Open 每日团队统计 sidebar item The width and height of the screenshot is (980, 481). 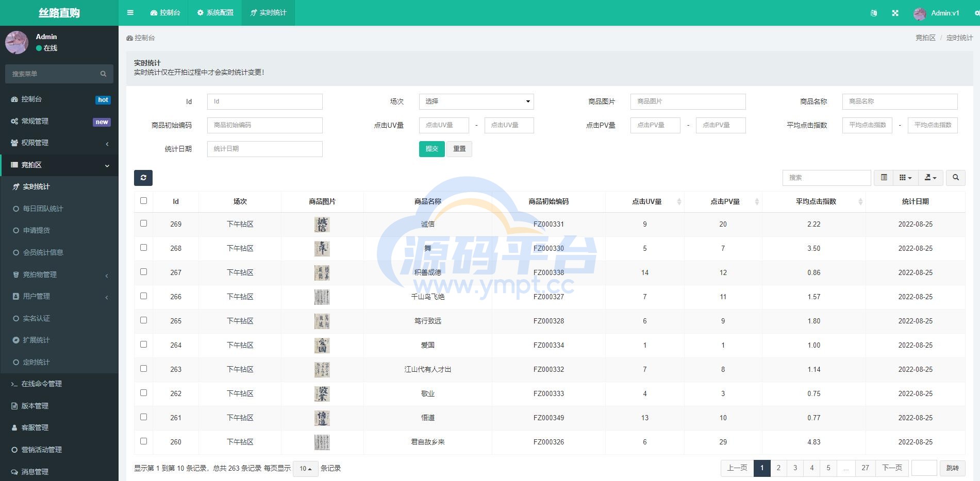pos(59,209)
